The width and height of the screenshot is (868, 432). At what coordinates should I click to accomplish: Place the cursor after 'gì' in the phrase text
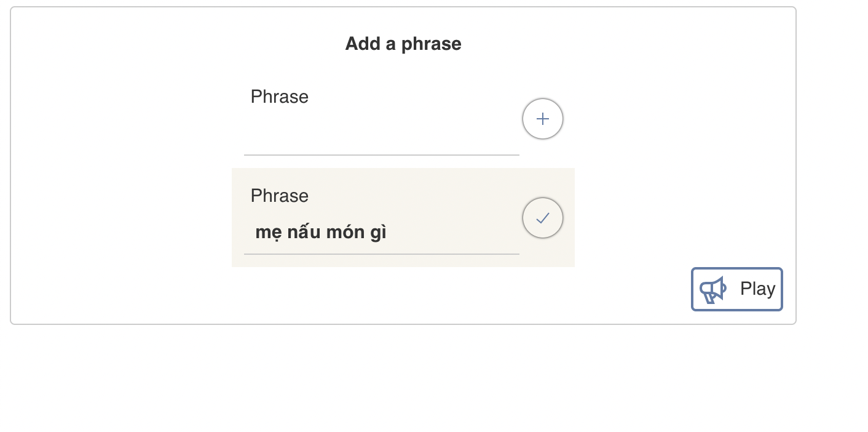388,233
